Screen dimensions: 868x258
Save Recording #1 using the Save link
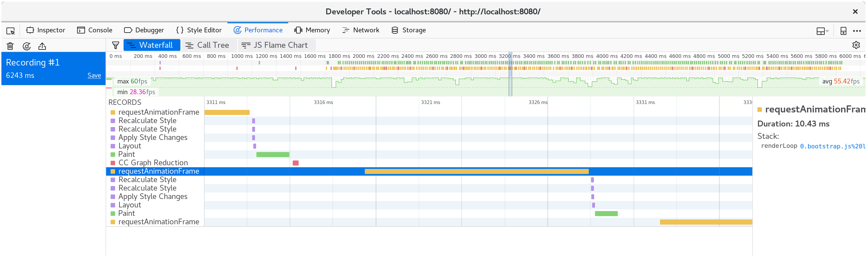94,75
